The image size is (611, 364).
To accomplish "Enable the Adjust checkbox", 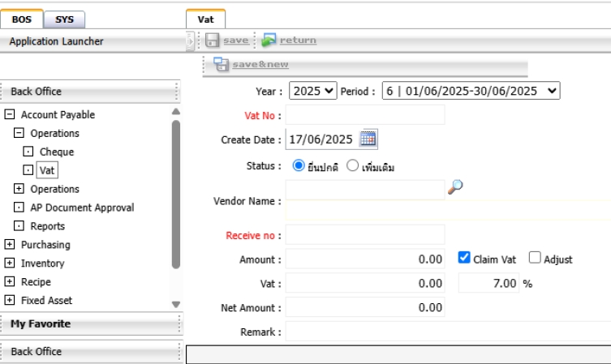I will coord(535,258).
